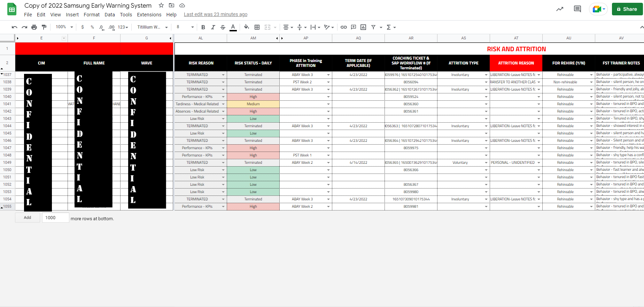This screenshot has height=307, width=644.
Task: Open Risk Reason dropdown in row 1041
Action: coord(223,104)
